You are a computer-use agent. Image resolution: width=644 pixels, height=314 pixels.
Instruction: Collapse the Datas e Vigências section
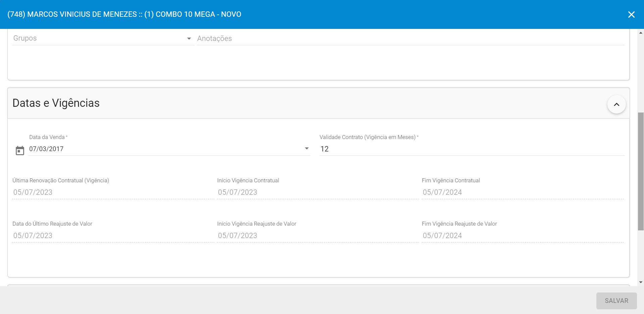616,104
